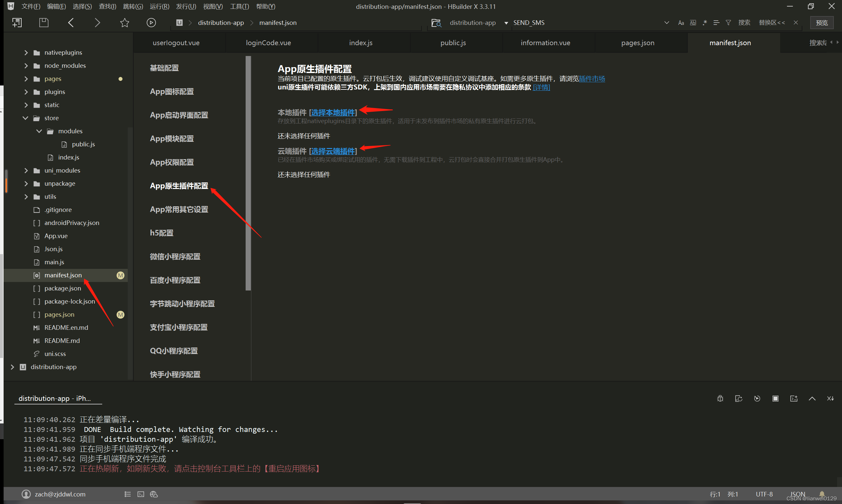Toggle whole-word match search option
Viewport: 842px width, 504px height.
(x=693, y=22)
